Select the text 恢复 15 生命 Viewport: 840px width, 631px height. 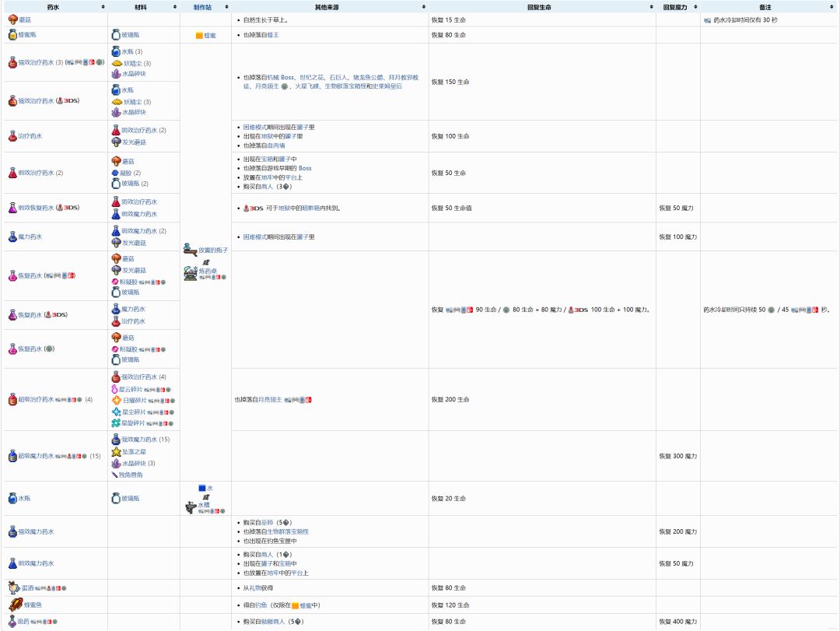click(x=449, y=19)
